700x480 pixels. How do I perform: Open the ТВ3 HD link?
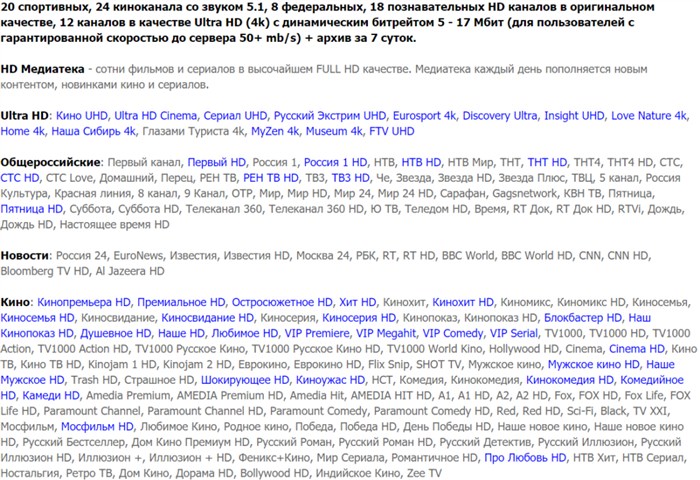350,178
